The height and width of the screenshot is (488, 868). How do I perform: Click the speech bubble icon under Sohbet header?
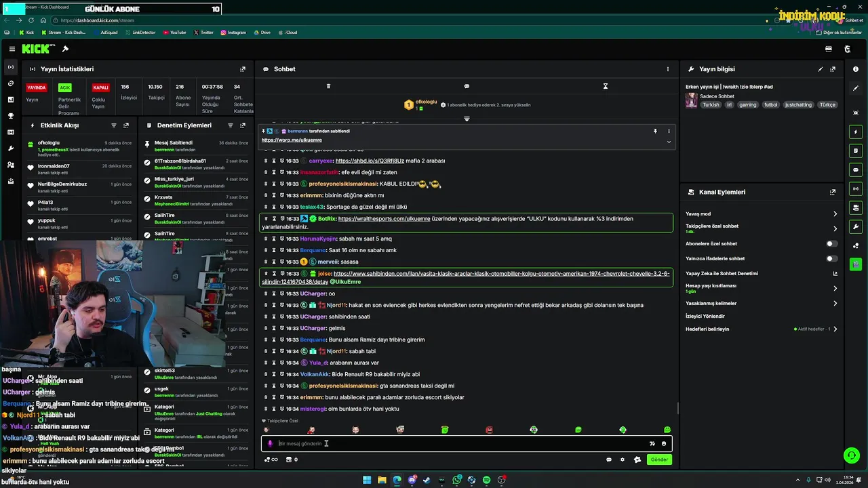[x=467, y=86]
